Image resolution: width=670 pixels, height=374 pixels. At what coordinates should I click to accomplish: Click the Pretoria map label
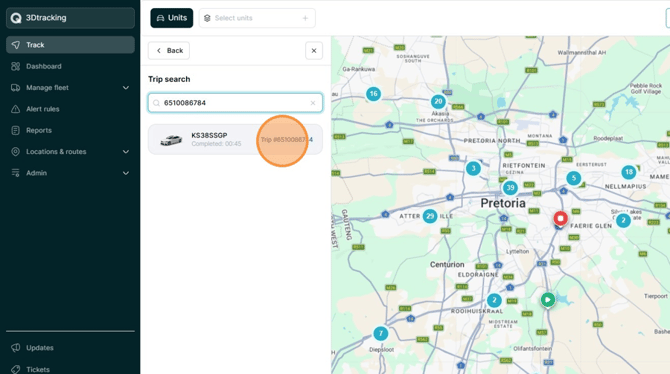click(503, 203)
